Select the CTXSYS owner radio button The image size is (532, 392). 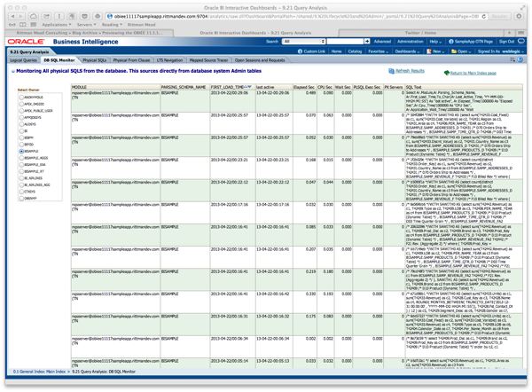click(x=21, y=192)
